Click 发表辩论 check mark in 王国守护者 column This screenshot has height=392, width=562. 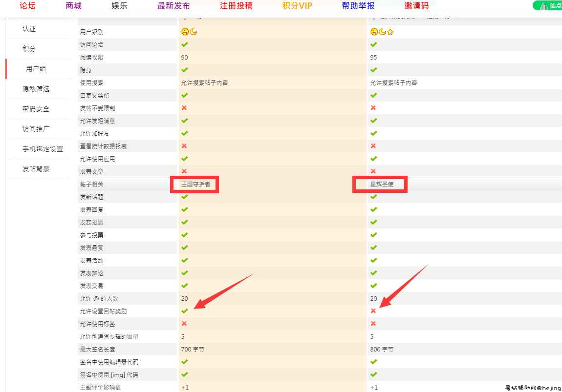(x=185, y=273)
